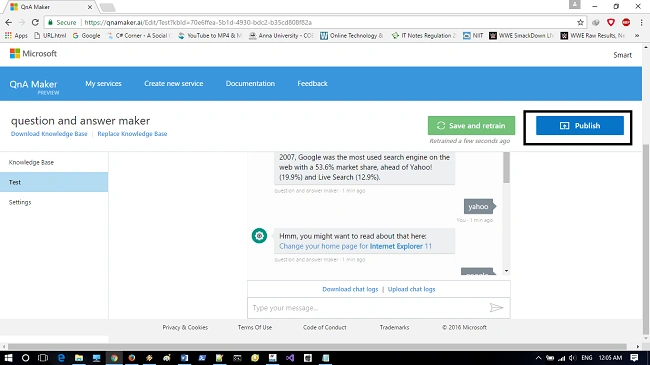Open the YouTube to MP4 bookmark
The image size is (650, 365).
[210, 36]
